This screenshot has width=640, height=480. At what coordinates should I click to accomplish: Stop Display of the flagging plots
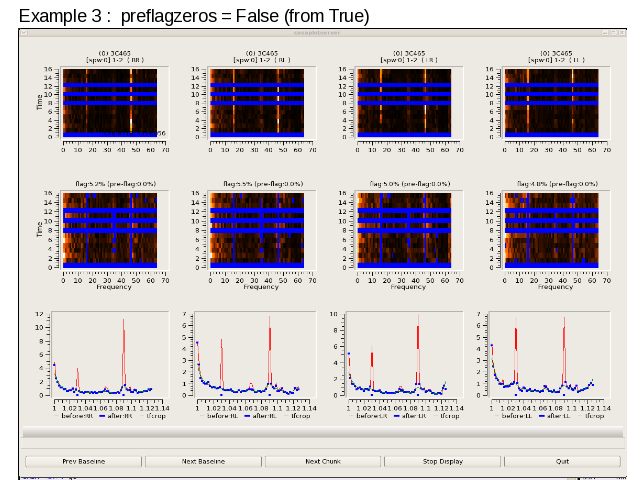[442, 461]
